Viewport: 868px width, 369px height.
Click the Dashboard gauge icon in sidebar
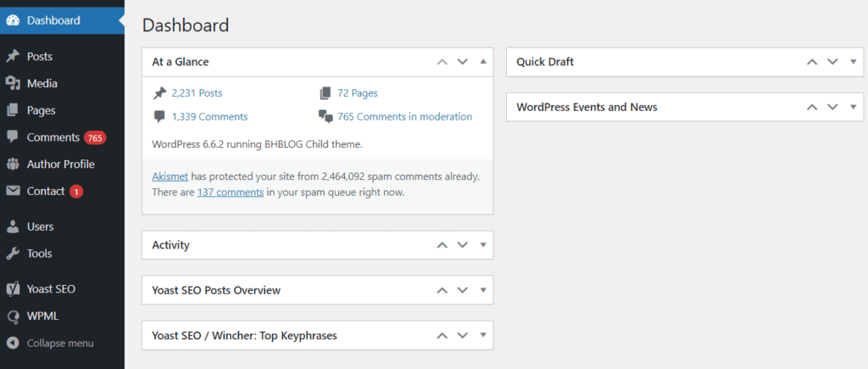point(13,20)
